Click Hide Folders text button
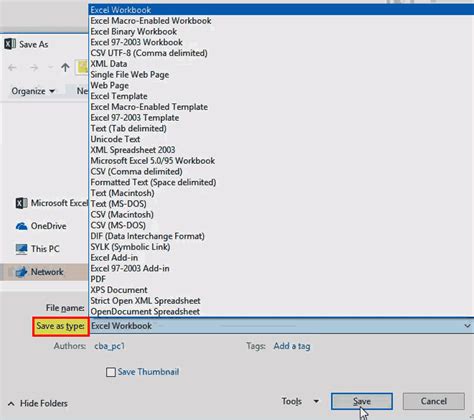The image size is (474, 420). (44, 404)
